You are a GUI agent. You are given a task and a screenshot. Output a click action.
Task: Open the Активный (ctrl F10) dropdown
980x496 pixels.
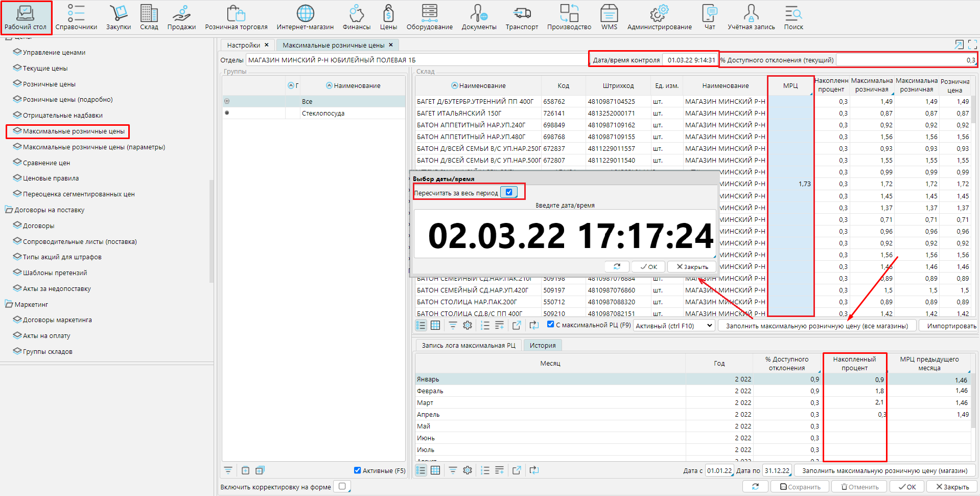coord(673,326)
